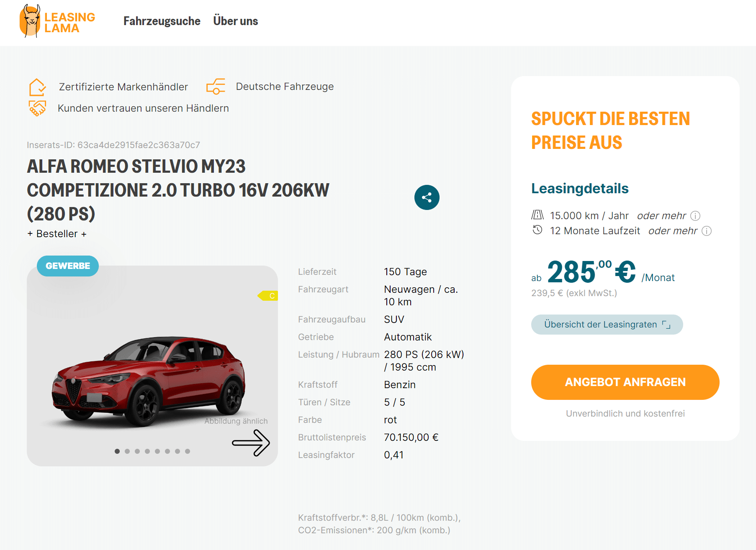Click the handshake trust icon

[x=37, y=108]
